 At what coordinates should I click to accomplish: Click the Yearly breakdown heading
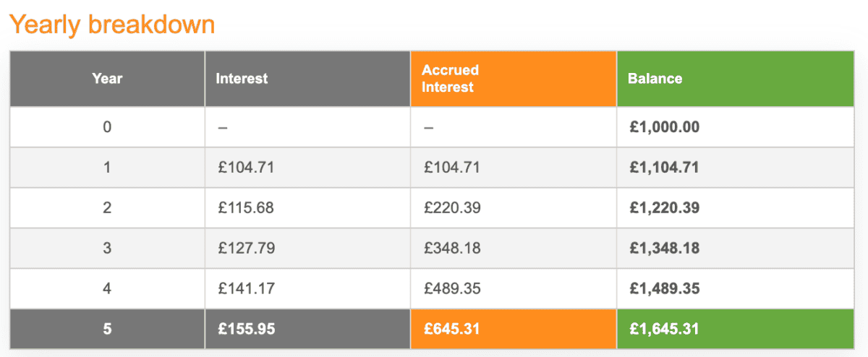click(x=112, y=25)
